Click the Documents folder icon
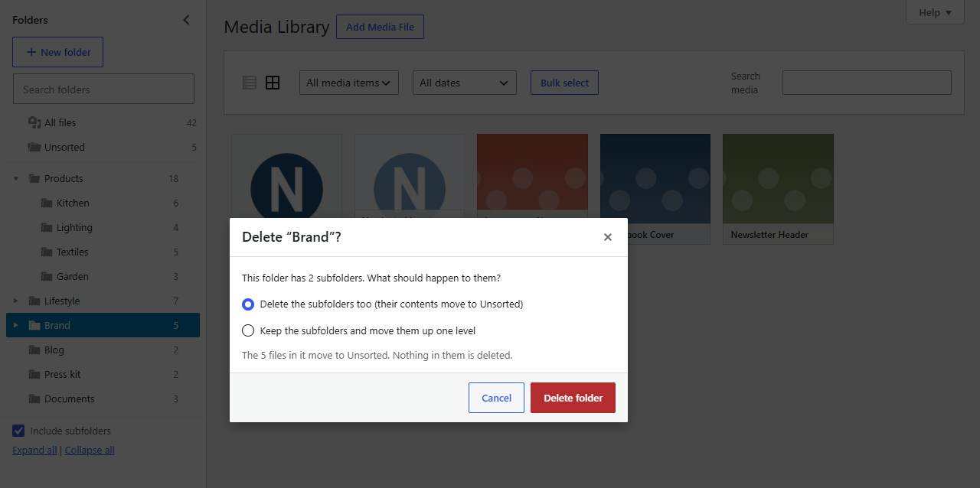The image size is (980, 488). tap(34, 399)
